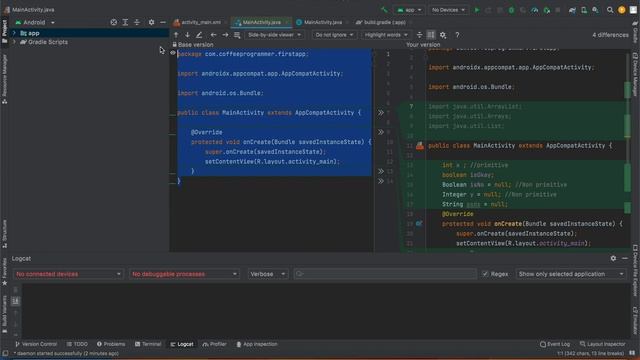The height and width of the screenshot is (360, 640).
Task: Toggle Build Variants side tool window
Action: point(4,314)
